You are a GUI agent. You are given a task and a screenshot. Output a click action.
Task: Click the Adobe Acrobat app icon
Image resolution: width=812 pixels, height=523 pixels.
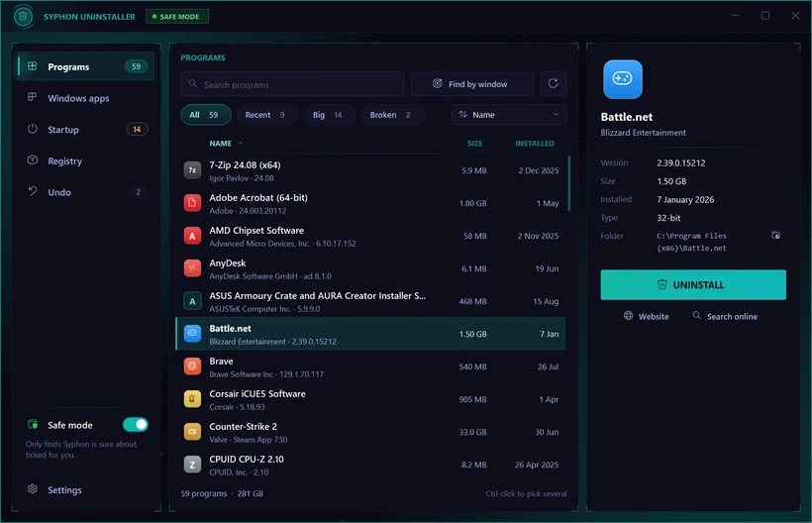[192, 203]
